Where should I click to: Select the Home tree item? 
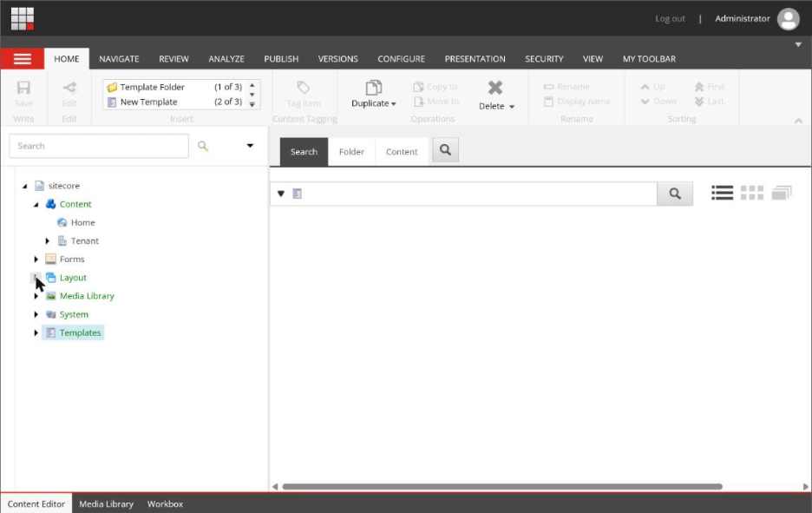click(x=83, y=222)
